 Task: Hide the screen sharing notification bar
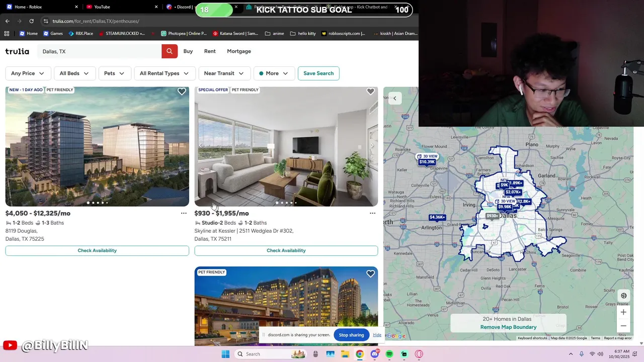point(377,335)
